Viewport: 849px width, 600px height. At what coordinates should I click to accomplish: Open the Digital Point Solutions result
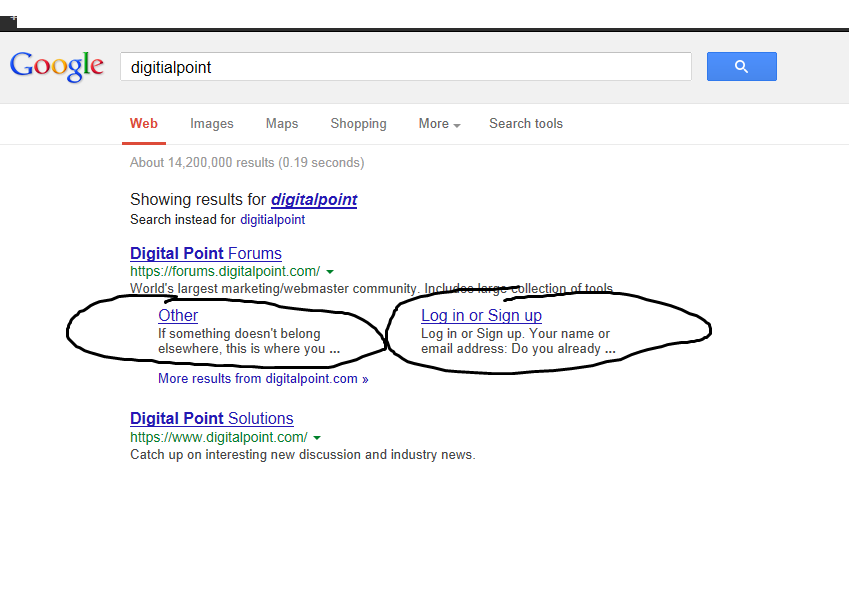pos(212,419)
